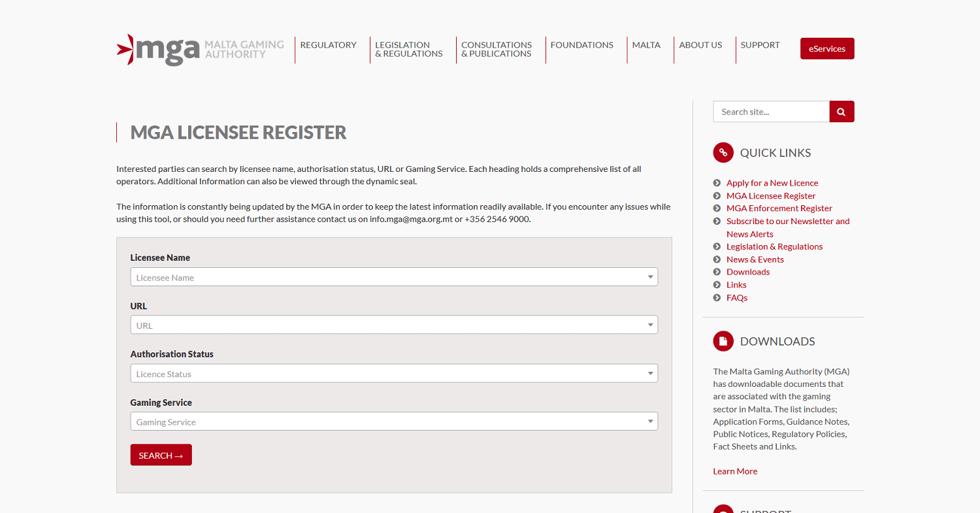Click Learn More under Downloads

735,471
